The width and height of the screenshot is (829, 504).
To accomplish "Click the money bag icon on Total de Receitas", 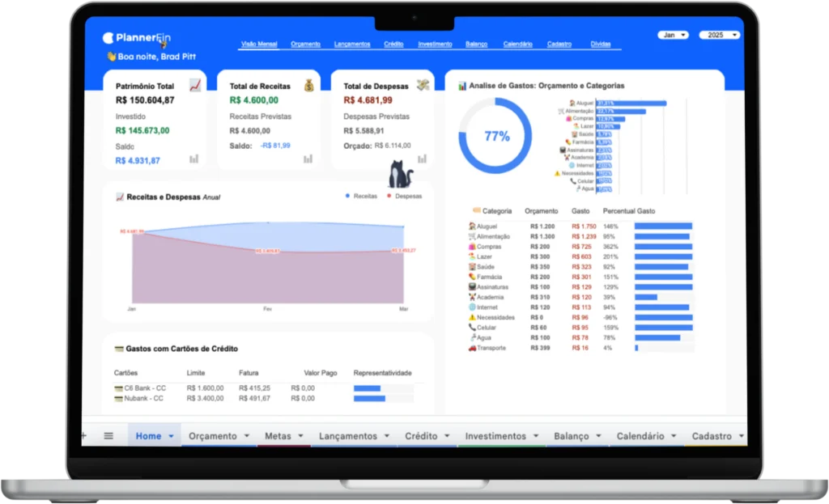I will point(308,85).
